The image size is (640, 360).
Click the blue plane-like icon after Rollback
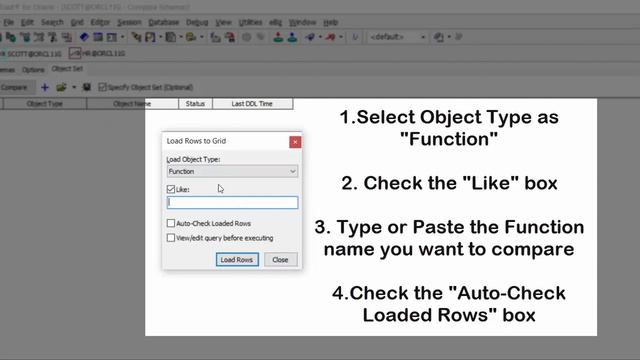coord(310,37)
